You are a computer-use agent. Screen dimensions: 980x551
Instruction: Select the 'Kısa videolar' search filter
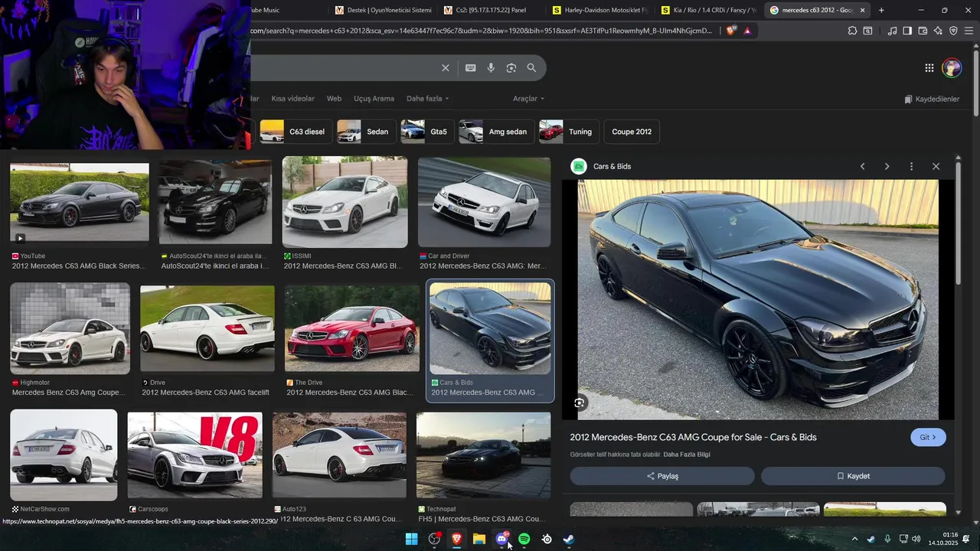point(292,99)
